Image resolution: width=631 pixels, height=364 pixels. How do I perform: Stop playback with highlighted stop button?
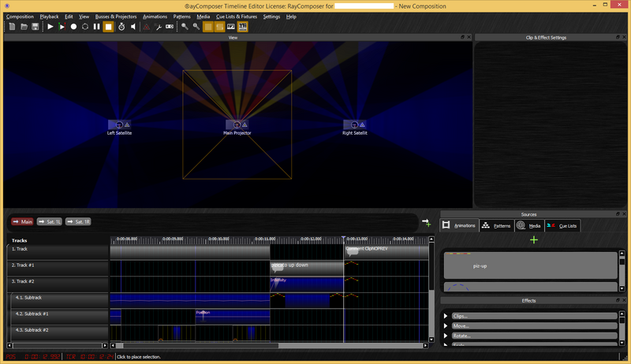coord(108,27)
